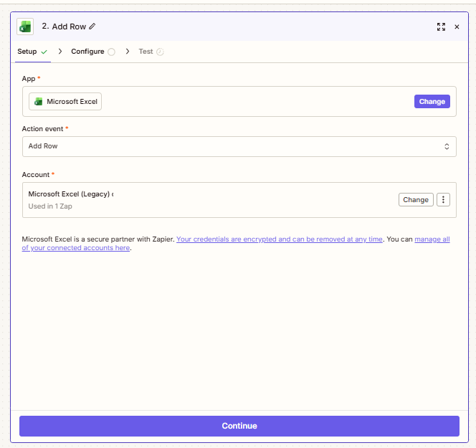Click the chevron between Configure and Test
476x448 pixels.
128,52
